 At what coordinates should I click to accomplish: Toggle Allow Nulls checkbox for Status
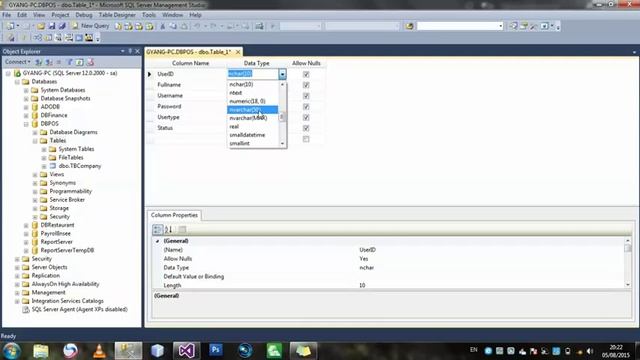pyautogui.click(x=306, y=128)
